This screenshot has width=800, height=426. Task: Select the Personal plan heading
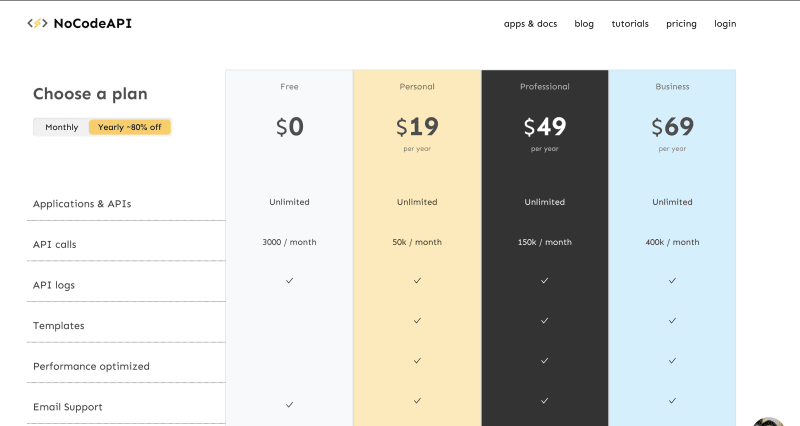417,87
